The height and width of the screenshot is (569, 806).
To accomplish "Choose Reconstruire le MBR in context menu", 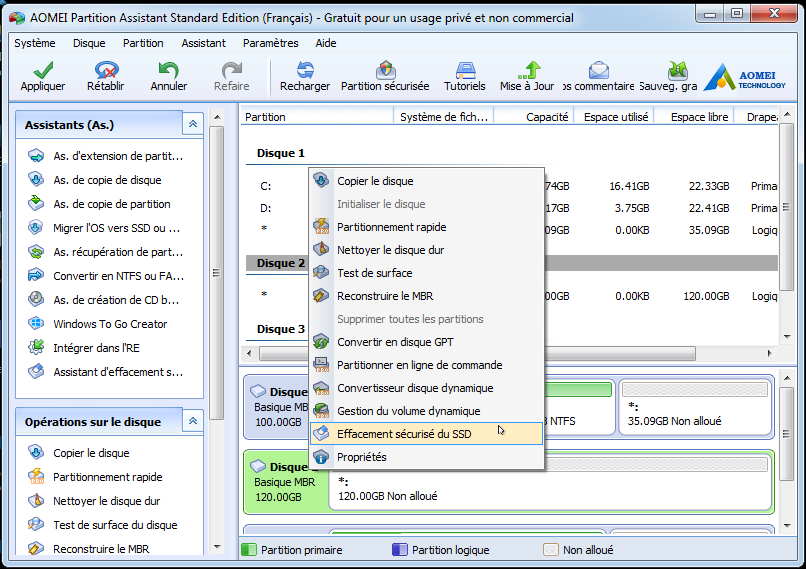I will tap(427, 296).
